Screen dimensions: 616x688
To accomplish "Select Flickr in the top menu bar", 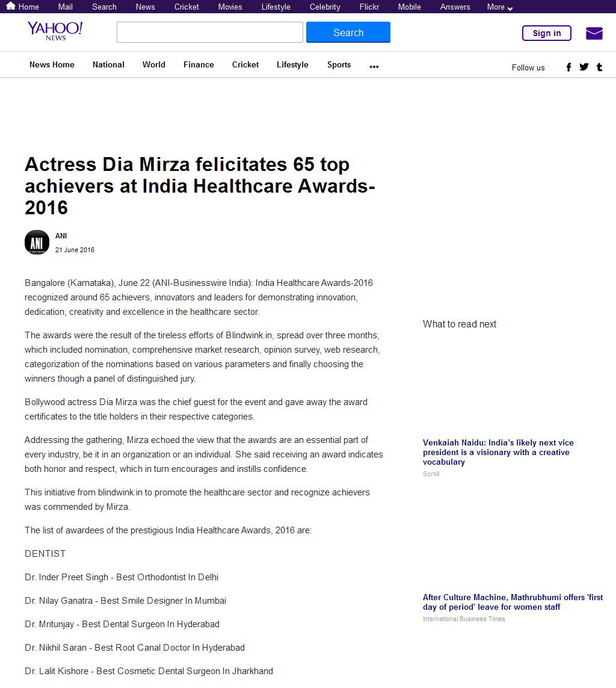I will (369, 7).
